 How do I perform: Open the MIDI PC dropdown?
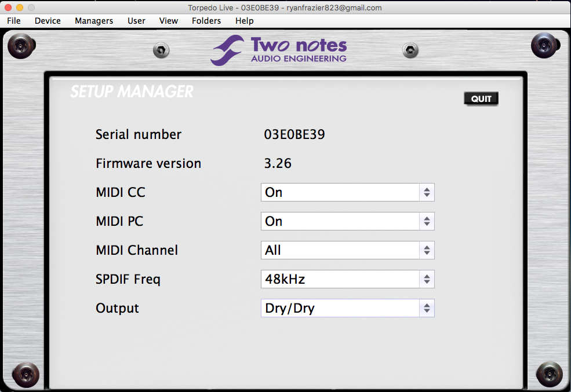pyautogui.click(x=347, y=221)
